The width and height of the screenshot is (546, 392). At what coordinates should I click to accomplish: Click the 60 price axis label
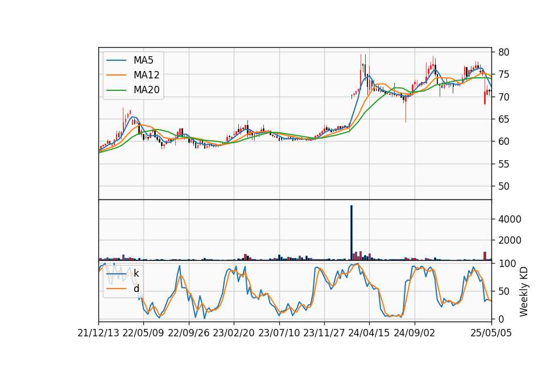[503, 141]
